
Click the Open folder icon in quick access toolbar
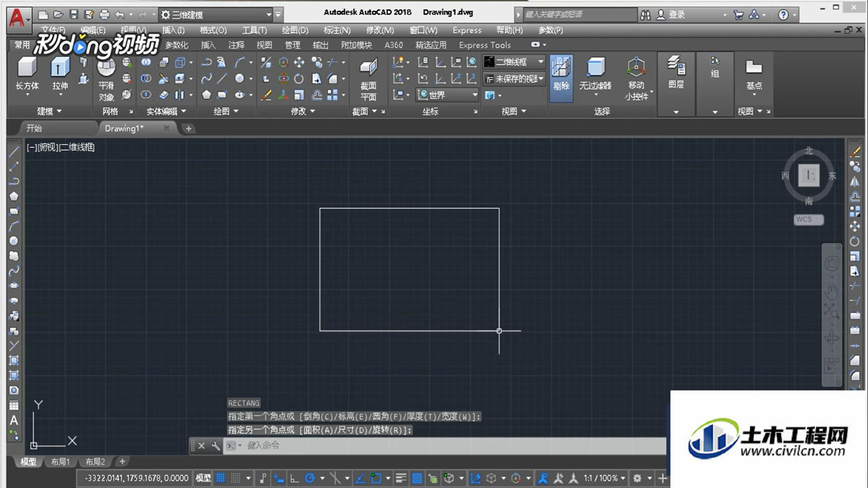[58, 14]
